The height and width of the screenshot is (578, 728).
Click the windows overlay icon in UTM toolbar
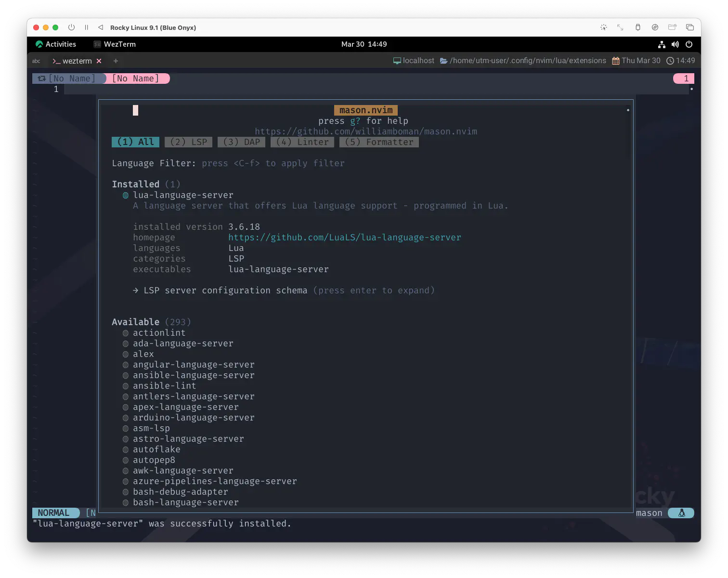pos(689,27)
